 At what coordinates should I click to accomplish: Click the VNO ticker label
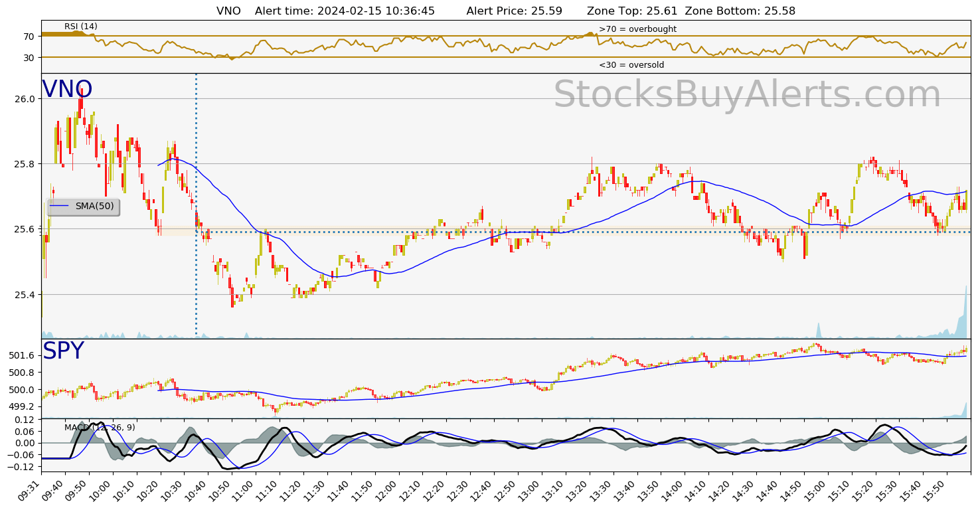tap(67, 90)
